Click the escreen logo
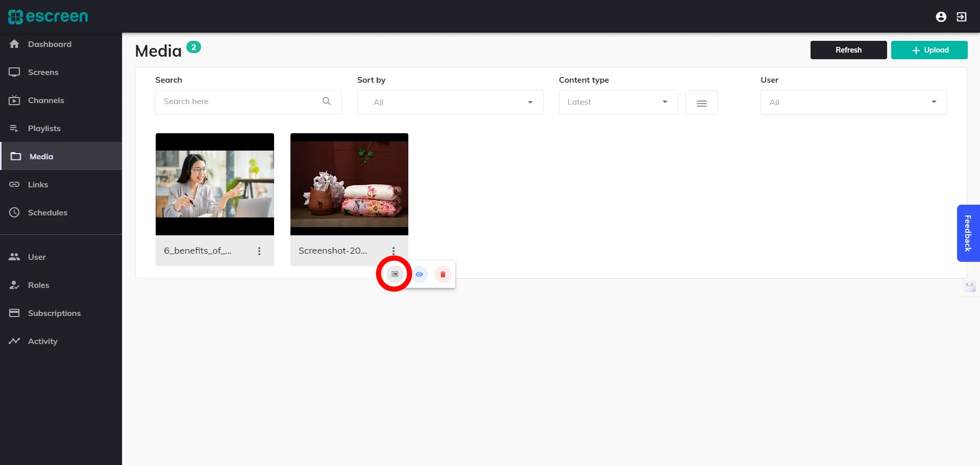 point(48,16)
